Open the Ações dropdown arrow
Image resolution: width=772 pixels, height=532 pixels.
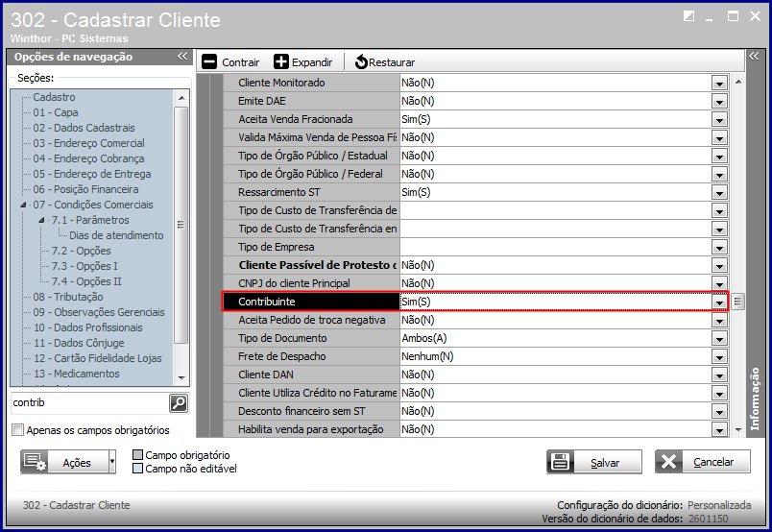pos(112,462)
